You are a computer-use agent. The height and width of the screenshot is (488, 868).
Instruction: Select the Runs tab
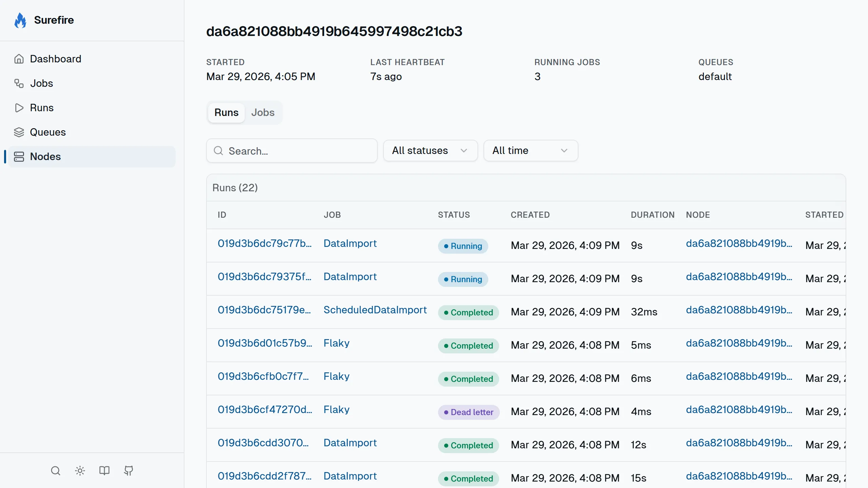click(226, 113)
